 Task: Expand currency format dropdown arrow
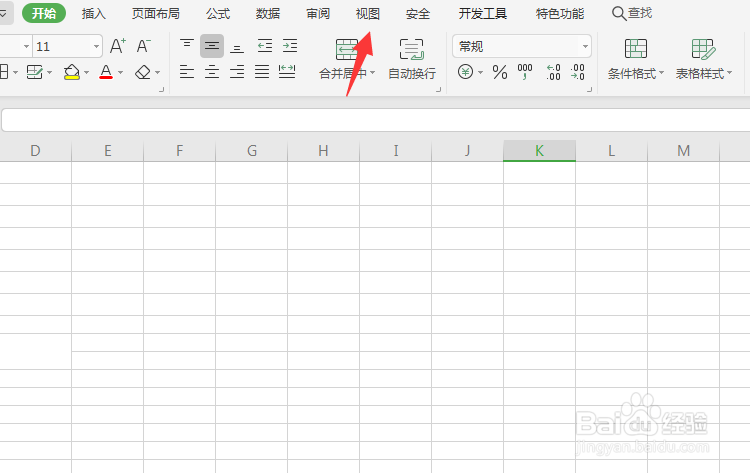pos(480,73)
